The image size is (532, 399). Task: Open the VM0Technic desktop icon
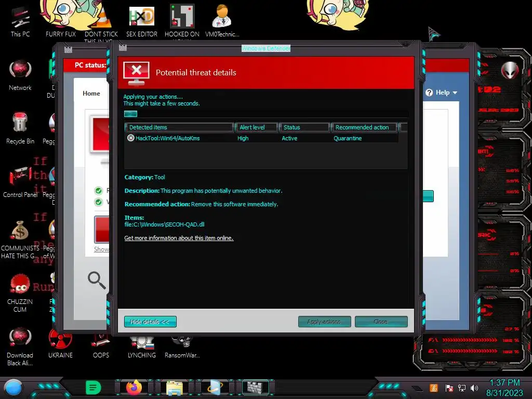222,21
